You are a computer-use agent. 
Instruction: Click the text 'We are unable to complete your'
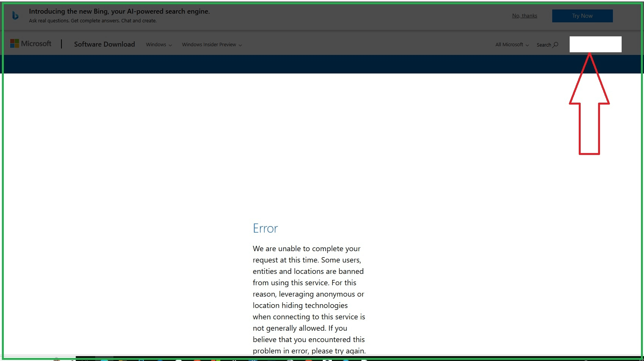306,248
